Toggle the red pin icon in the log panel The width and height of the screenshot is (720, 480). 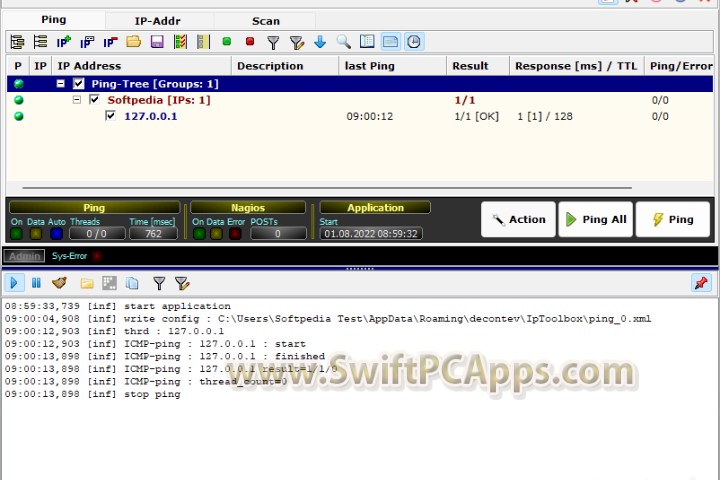pos(701,283)
